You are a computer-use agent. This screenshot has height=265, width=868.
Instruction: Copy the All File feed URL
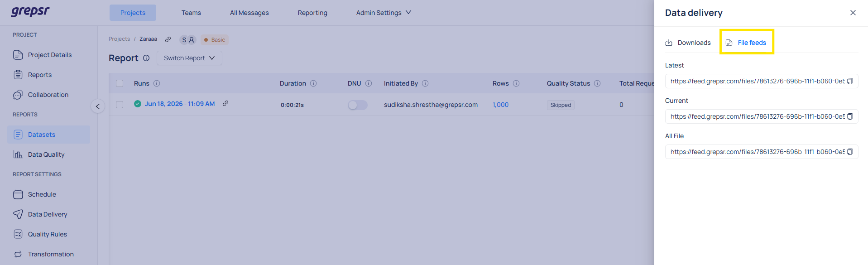850,152
